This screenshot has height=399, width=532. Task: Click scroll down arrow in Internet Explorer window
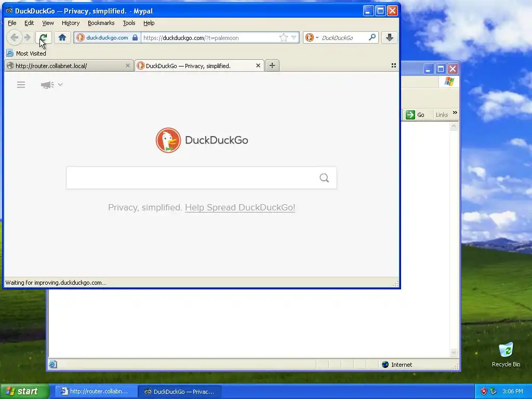(x=454, y=353)
